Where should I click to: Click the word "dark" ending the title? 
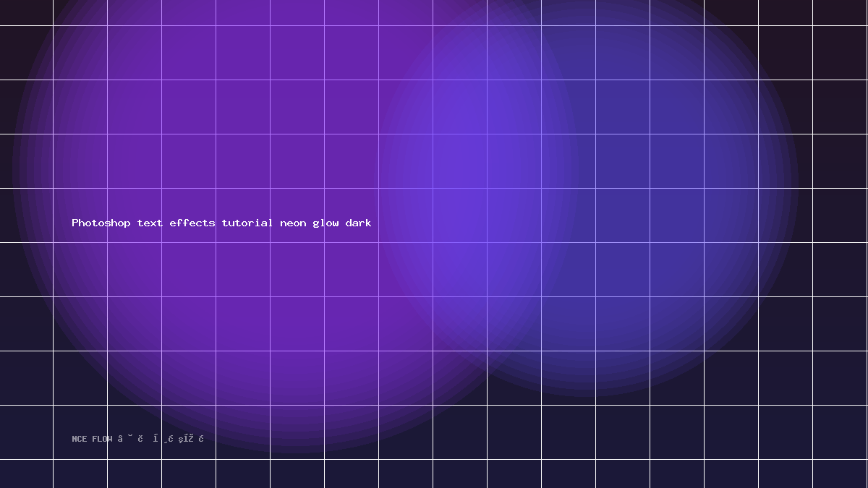click(x=358, y=223)
